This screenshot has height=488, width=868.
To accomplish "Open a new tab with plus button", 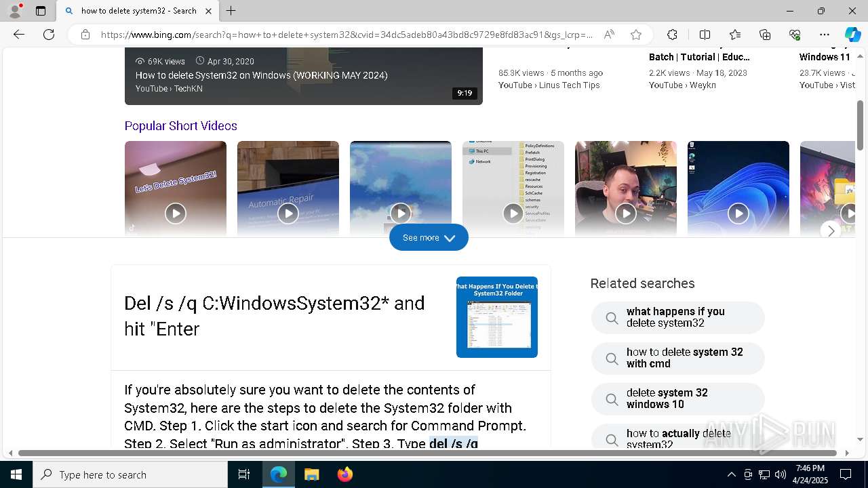I will click(231, 11).
